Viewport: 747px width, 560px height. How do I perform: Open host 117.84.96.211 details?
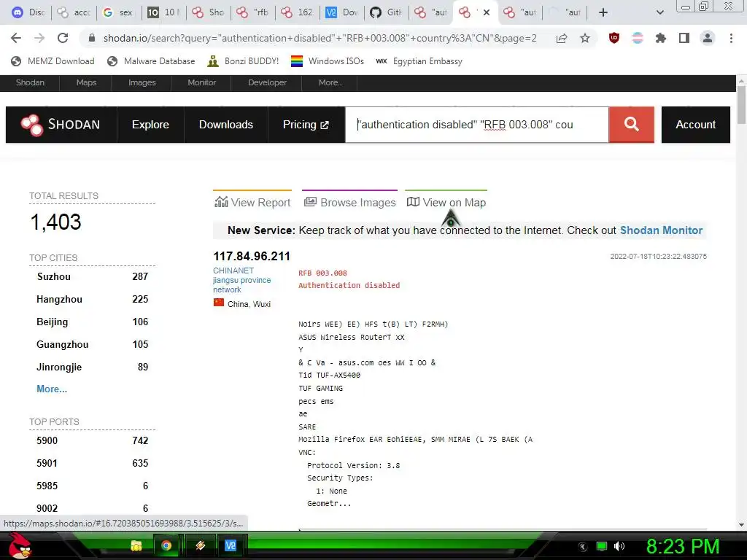tap(252, 256)
